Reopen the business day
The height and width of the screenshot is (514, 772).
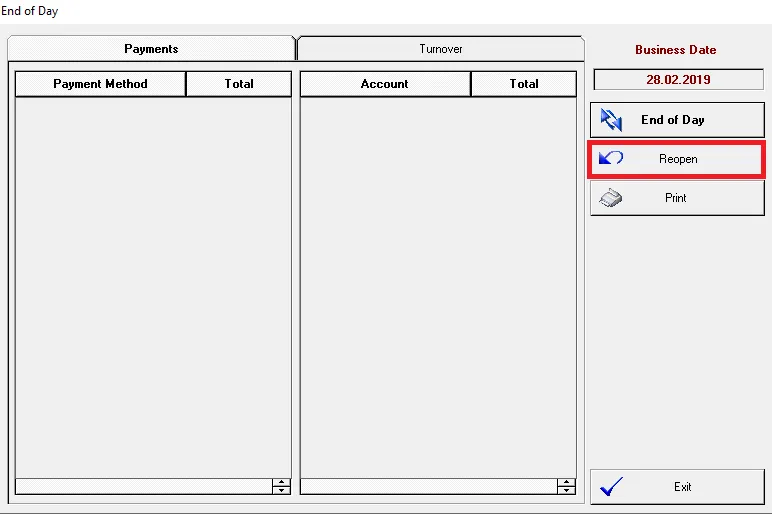coord(677,159)
